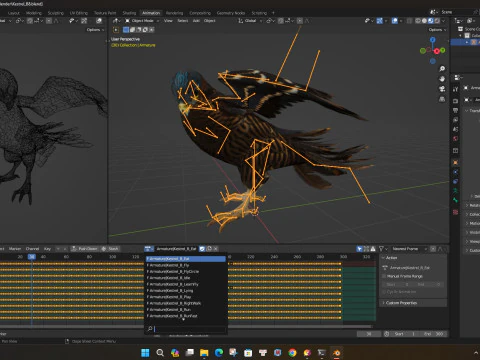Toggle fake user shield for action
480x360 pixels.
coord(202,249)
